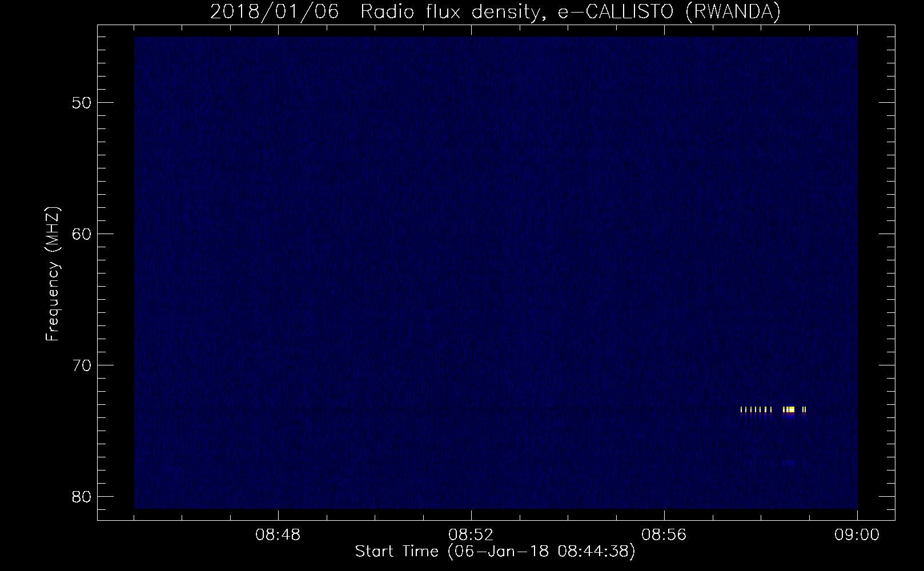
Task: Click the faint blue spot near 77 MHz
Action: 790,462
